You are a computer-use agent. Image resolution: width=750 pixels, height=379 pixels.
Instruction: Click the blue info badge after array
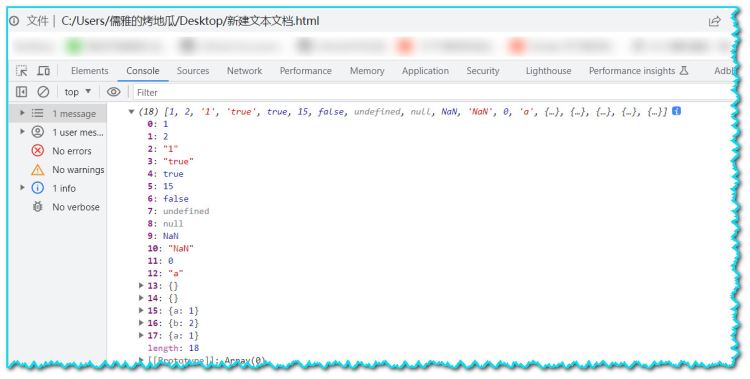click(676, 111)
